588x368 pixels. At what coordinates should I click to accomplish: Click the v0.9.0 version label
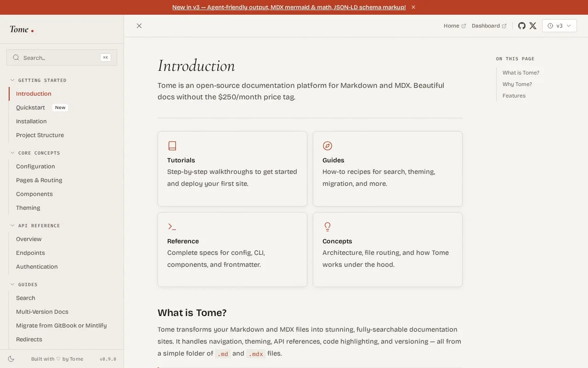click(x=108, y=359)
